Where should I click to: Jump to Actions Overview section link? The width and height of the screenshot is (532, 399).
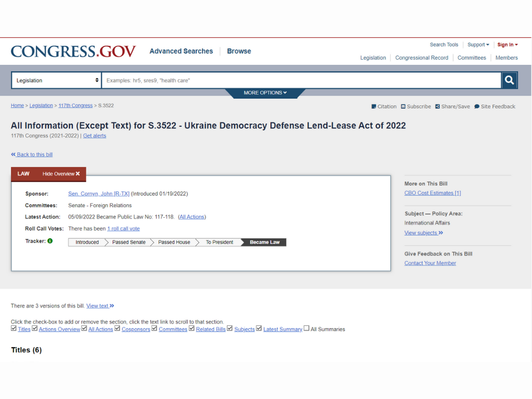(59, 329)
